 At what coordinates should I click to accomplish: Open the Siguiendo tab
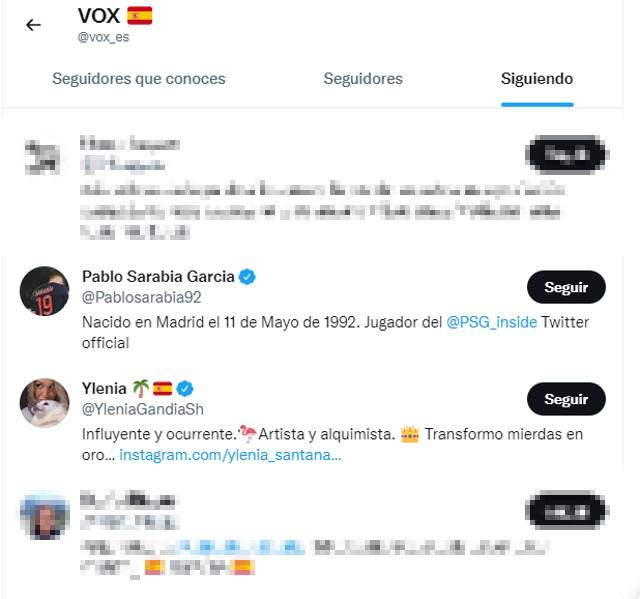[x=537, y=79]
